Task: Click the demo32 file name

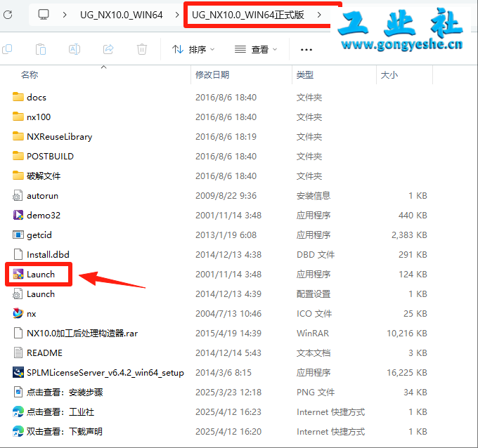Action: point(44,216)
